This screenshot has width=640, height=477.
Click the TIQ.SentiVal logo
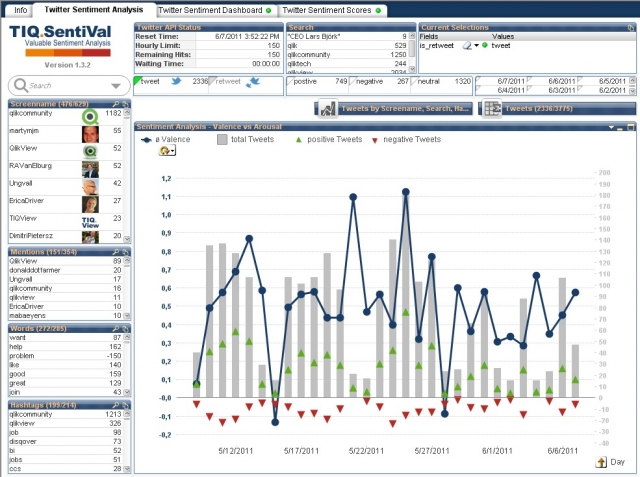(x=60, y=40)
